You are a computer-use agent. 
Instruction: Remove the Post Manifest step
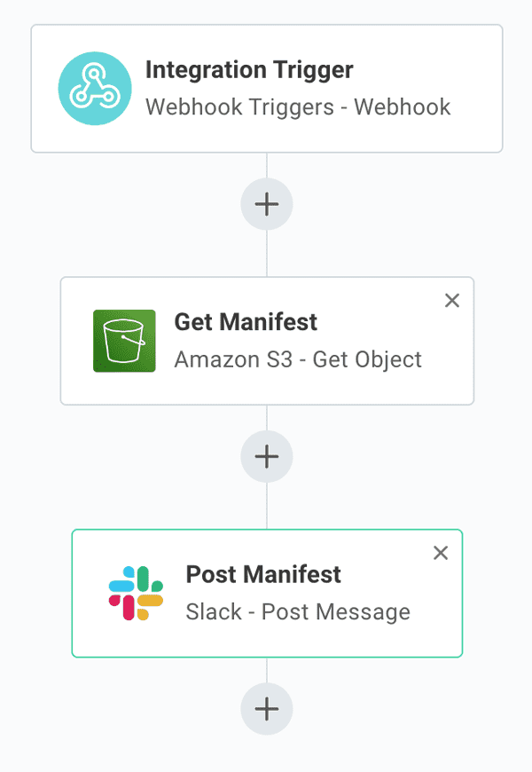point(441,553)
